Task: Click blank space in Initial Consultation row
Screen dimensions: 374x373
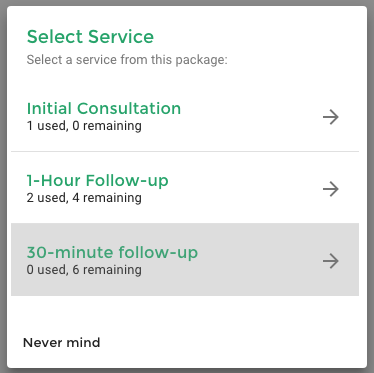Action: pyautogui.click(x=250, y=117)
